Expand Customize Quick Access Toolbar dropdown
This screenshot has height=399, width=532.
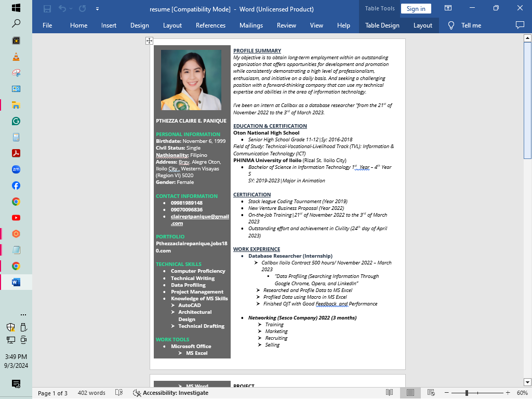(98, 9)
